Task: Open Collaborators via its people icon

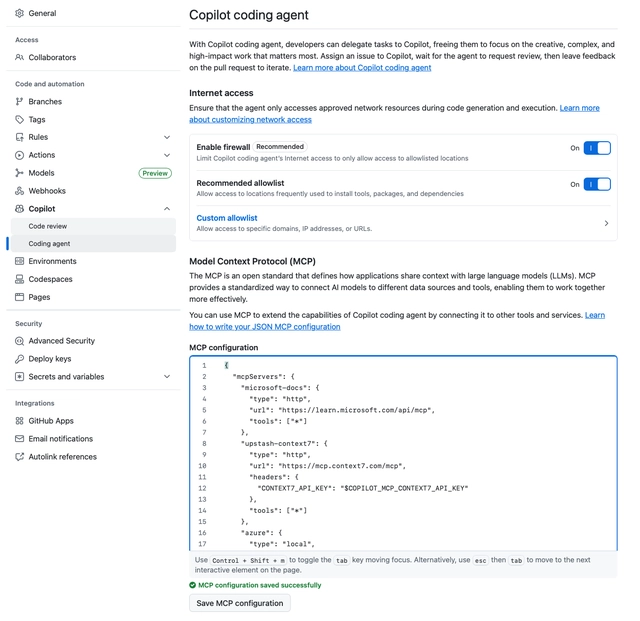Action: [19, 58]
